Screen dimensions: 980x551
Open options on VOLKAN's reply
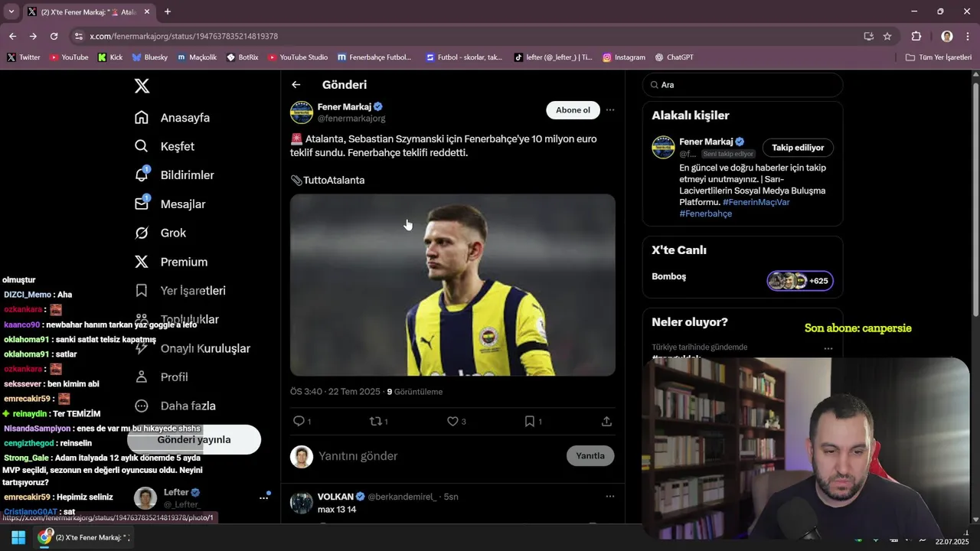coord(610,496)
